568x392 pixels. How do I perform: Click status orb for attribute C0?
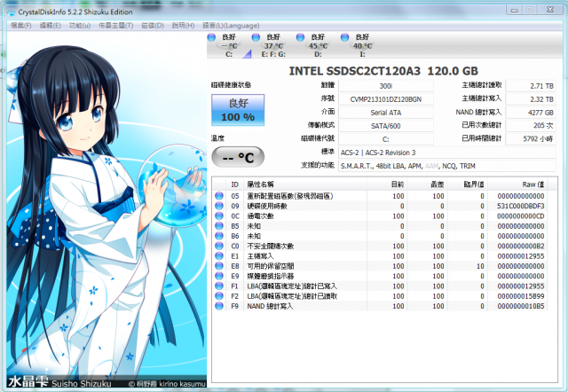pyautogui.click(x=219, y=246)
